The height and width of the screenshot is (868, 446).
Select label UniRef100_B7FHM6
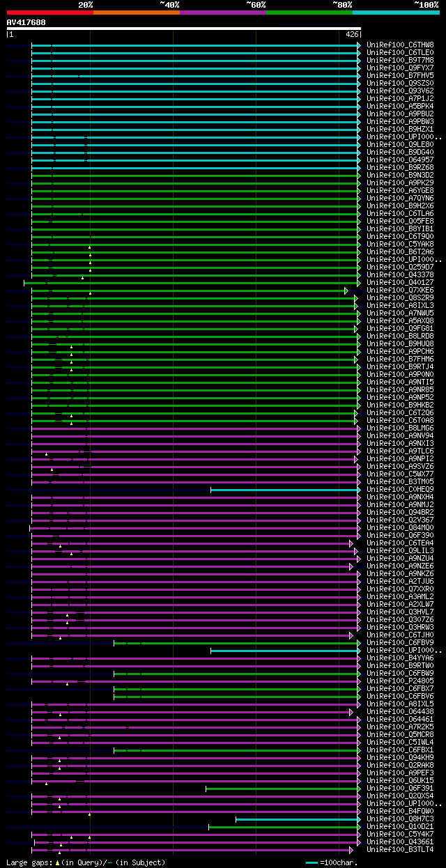(x=400, y=359)
